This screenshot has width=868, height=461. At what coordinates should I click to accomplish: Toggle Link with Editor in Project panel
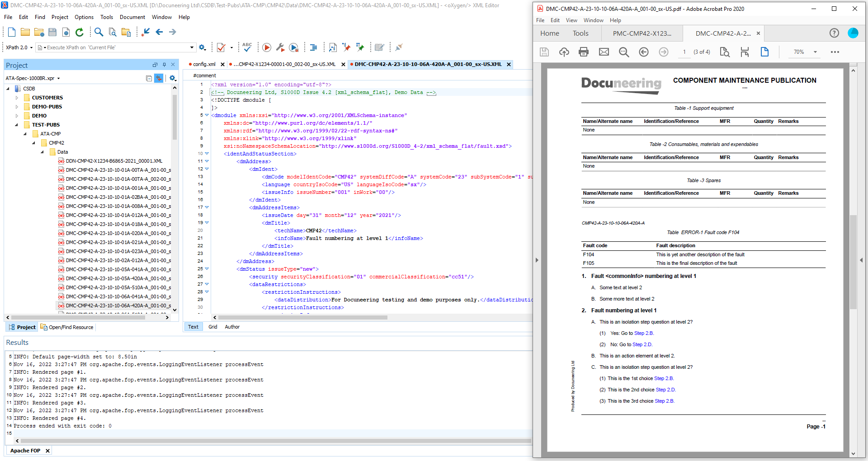coord(159,78)
